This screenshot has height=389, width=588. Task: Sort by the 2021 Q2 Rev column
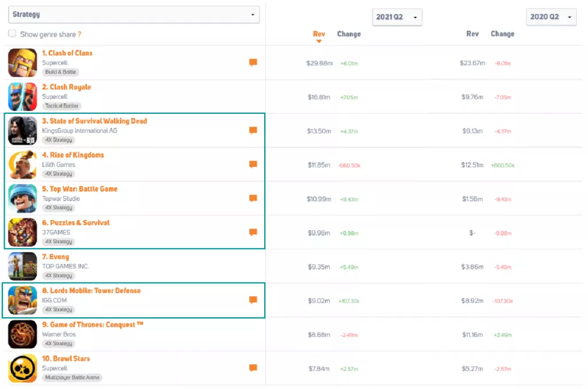click(x=319, y=34)
